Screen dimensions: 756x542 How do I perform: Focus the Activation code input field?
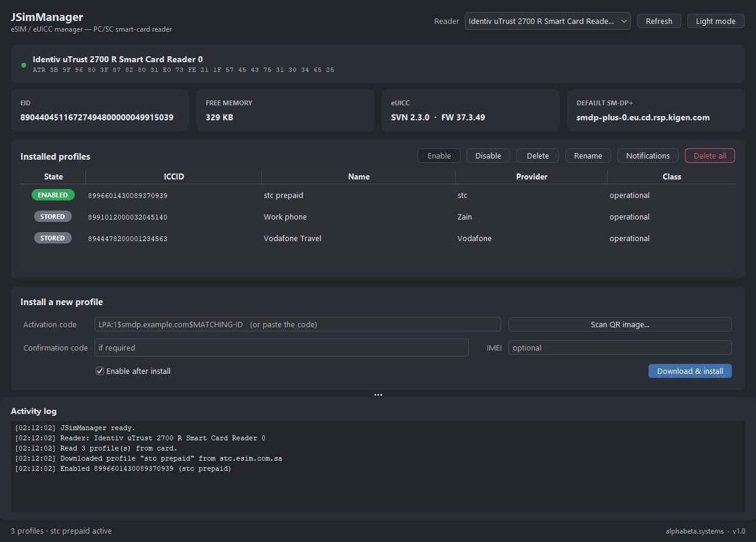(298, 324)
